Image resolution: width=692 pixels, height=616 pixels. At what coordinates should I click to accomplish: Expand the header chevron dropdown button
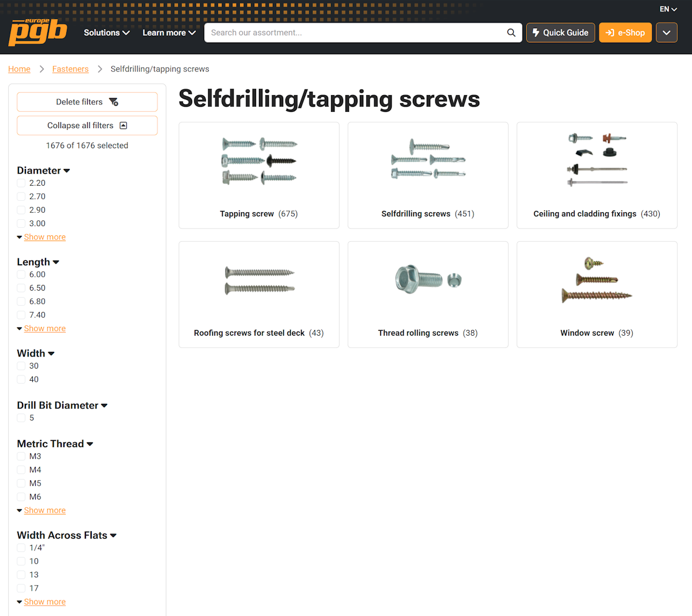pyautogui.click(x=667, y=33)
